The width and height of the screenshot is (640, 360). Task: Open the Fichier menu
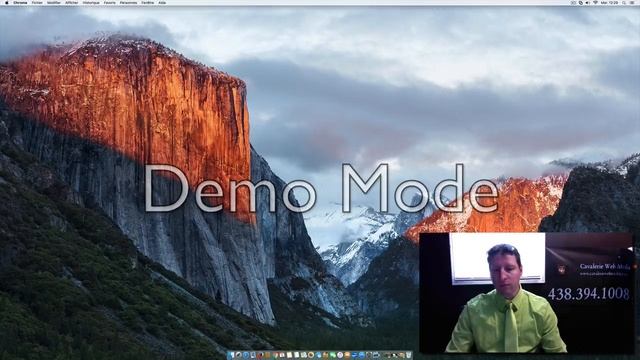point(37,2)
